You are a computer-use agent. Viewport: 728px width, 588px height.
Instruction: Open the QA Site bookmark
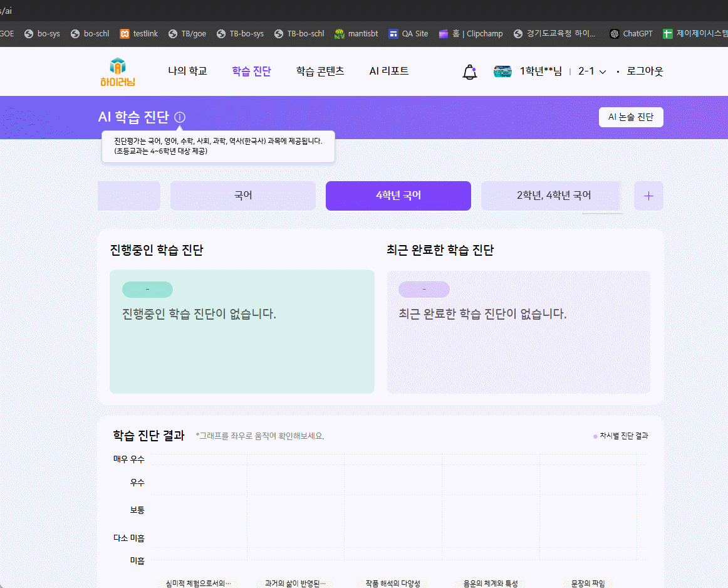pos(408,34)
